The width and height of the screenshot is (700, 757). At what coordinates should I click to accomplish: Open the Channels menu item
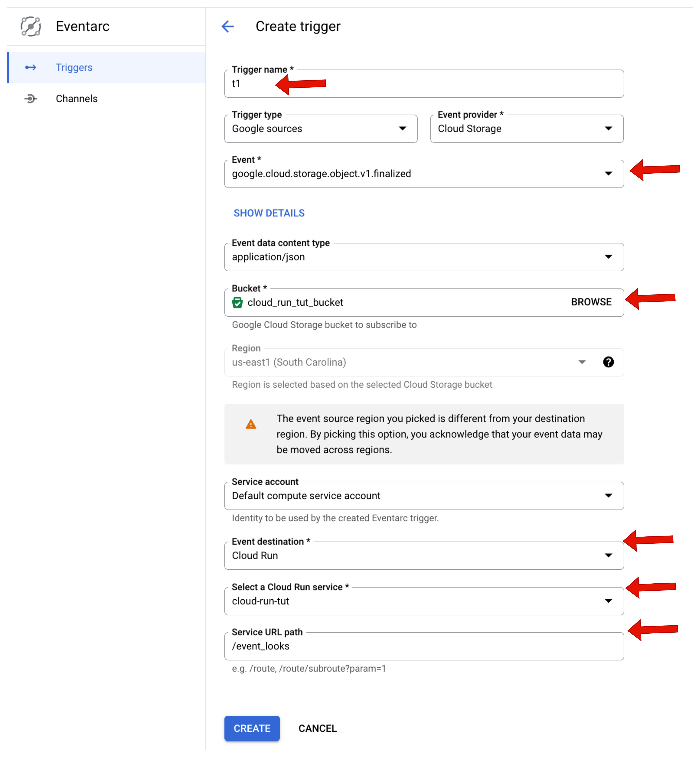coord(76,99)
